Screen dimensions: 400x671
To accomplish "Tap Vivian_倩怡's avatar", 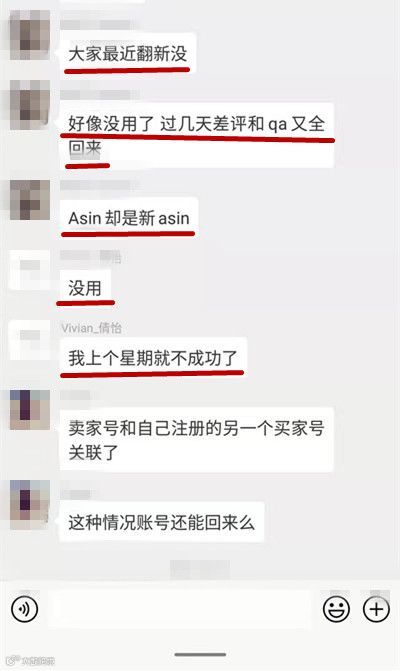I will coord(30,340).
